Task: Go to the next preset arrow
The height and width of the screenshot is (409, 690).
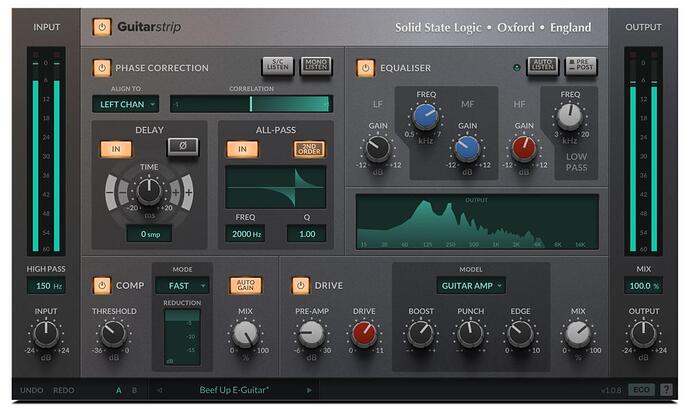Action: (x=309, y=390)
